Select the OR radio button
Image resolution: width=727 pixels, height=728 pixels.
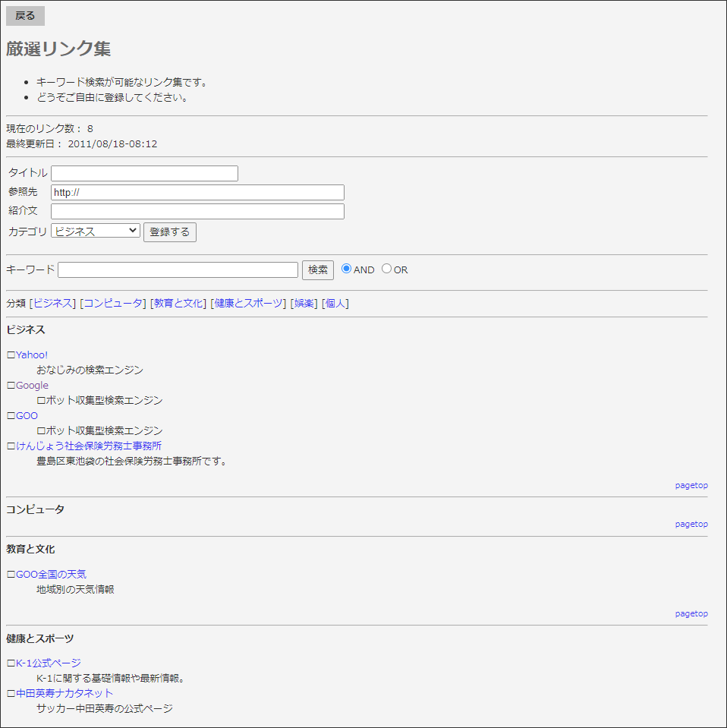(386, 269)
